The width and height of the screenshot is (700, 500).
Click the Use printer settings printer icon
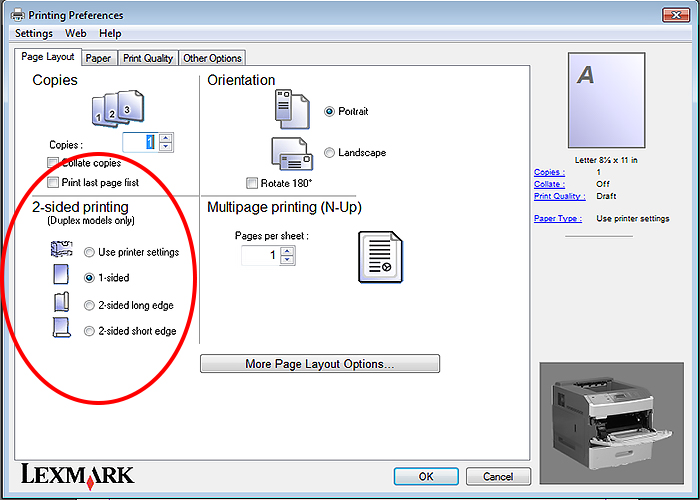point(60,251)
